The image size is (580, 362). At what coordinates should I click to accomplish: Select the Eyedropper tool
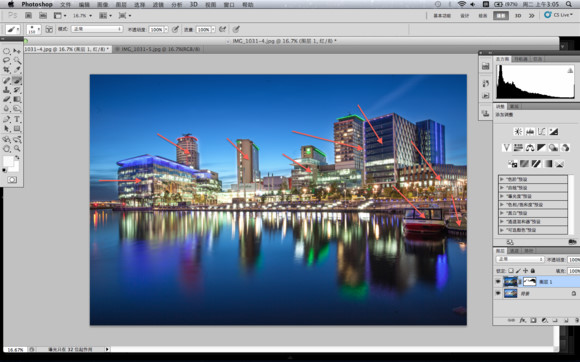tap(17, 70)
